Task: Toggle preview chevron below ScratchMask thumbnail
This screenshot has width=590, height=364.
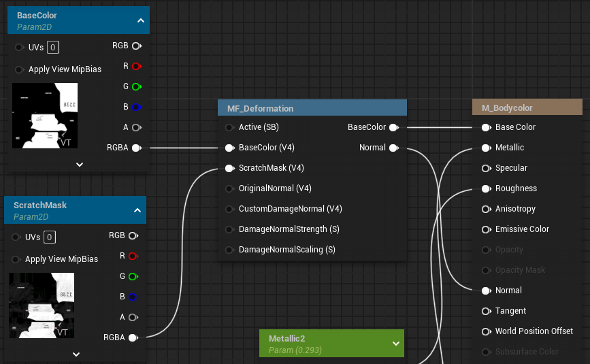Action: 76,354
